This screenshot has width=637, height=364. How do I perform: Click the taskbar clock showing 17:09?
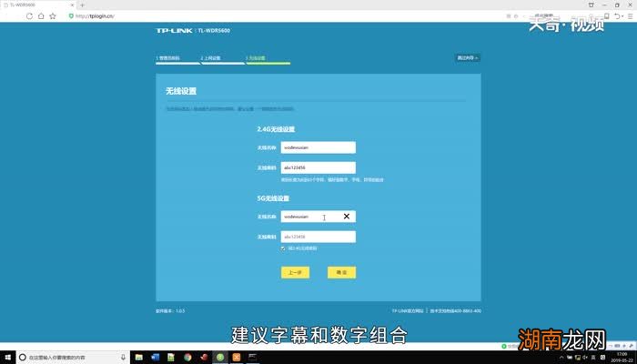(x=622, y=358)
